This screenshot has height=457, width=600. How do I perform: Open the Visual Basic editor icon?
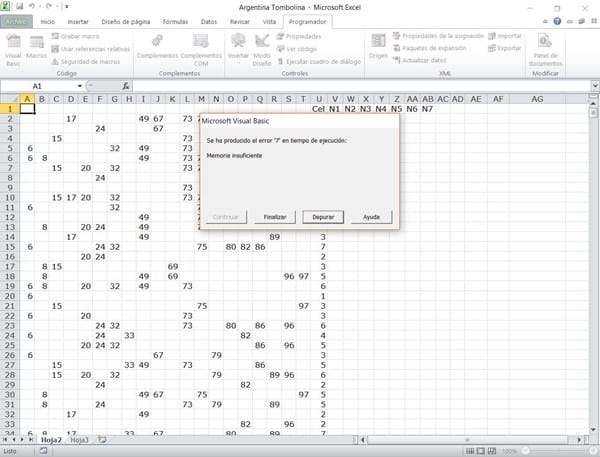tap(13, 50)
